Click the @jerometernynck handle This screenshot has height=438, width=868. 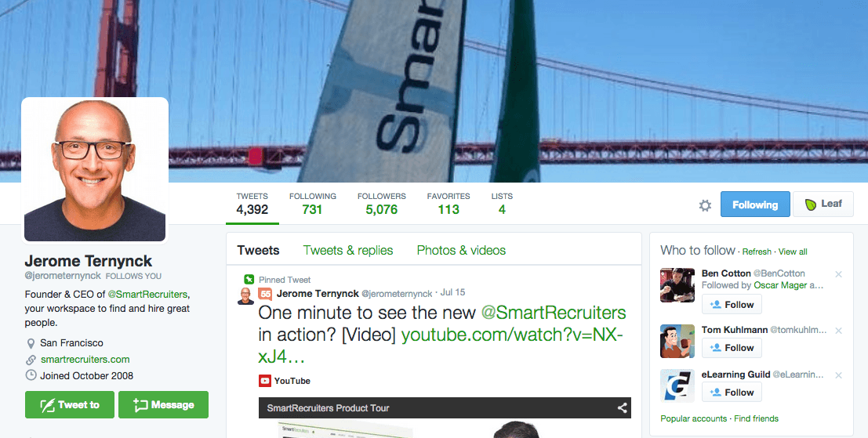63,275
